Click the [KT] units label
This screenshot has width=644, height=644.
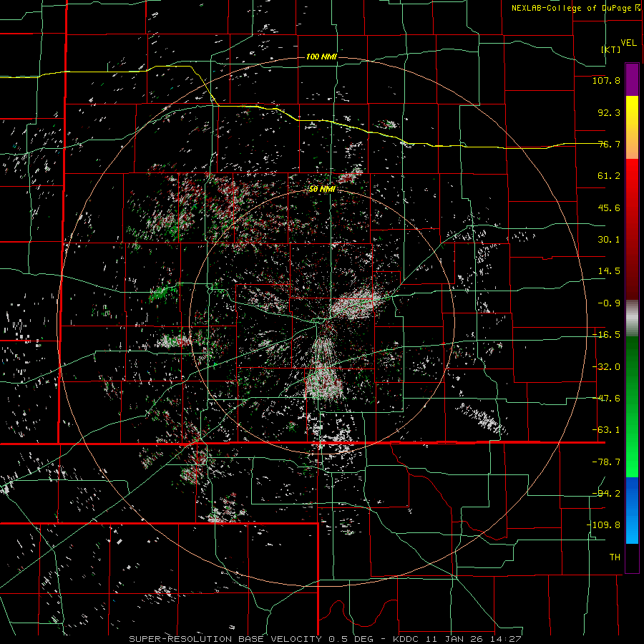[611, 49]
